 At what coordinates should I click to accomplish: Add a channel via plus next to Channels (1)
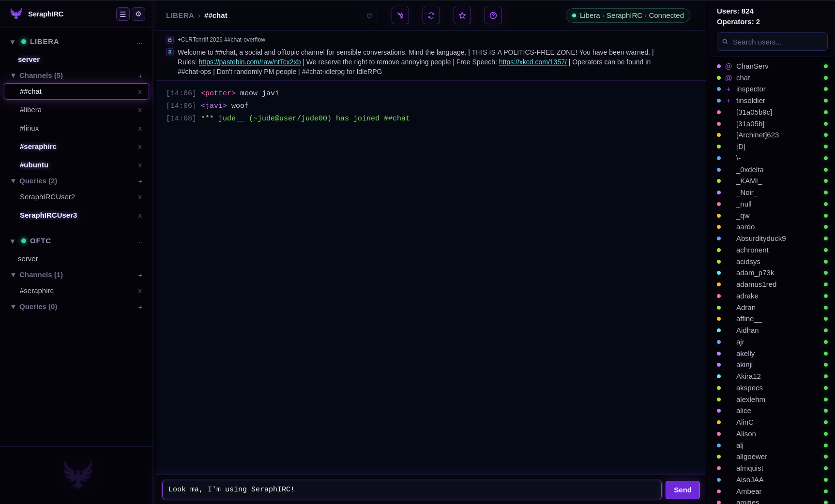[x=140, y=275]
